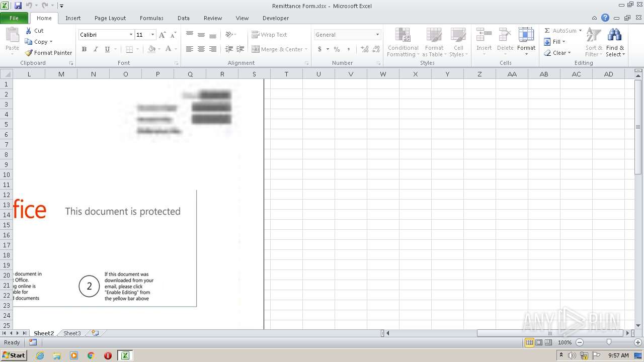Click Delete cells icon
Image resolution: width=644 pixels, height=362 pixels.
coord(505,35)
